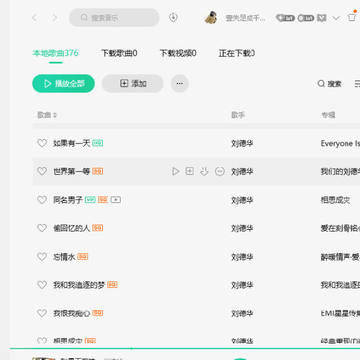
Task: Click the SQ badge on 同名男子
Action: (103, 200)
